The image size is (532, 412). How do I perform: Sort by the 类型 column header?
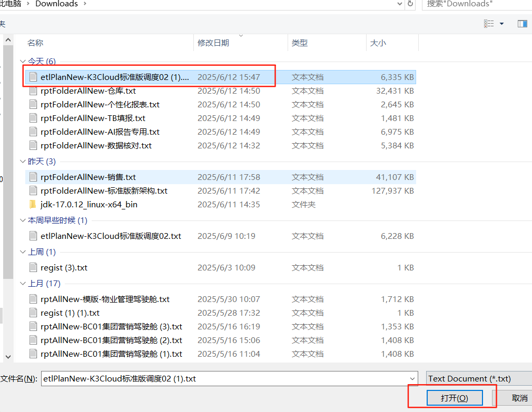coord(300,43)
